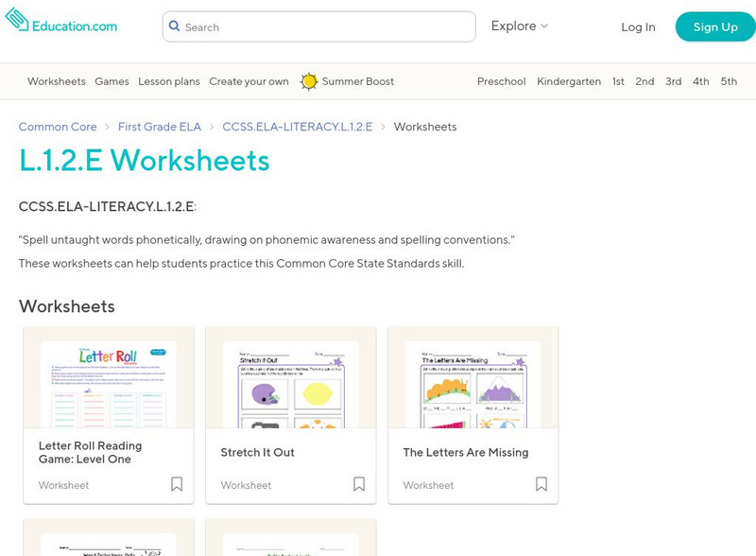Bookmark Letter Roll Reading Game worksheet
The height and width of the screenshot is (556, 756).
[x=177, y=484]
